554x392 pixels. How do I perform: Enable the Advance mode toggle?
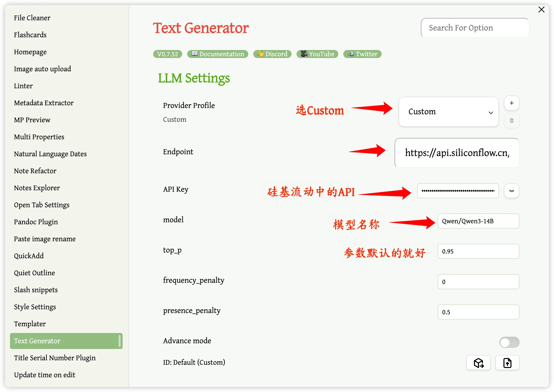[x=509, y=342]
